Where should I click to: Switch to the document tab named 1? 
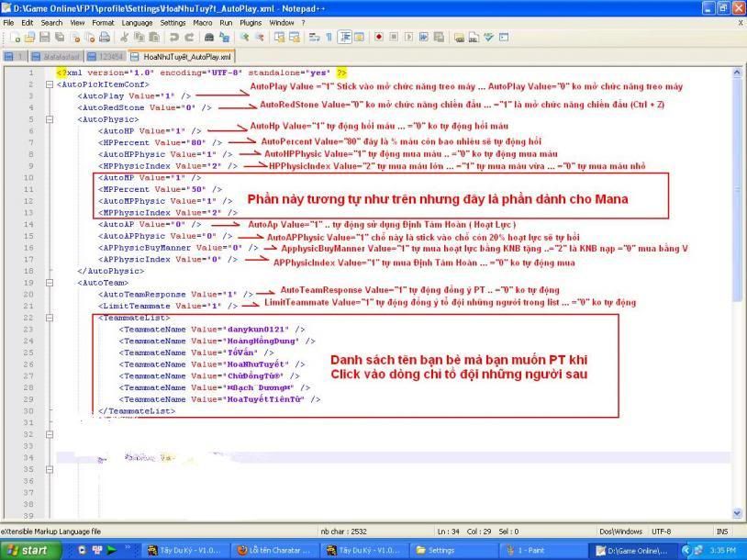pyautogui.click(x=14, y=57)
